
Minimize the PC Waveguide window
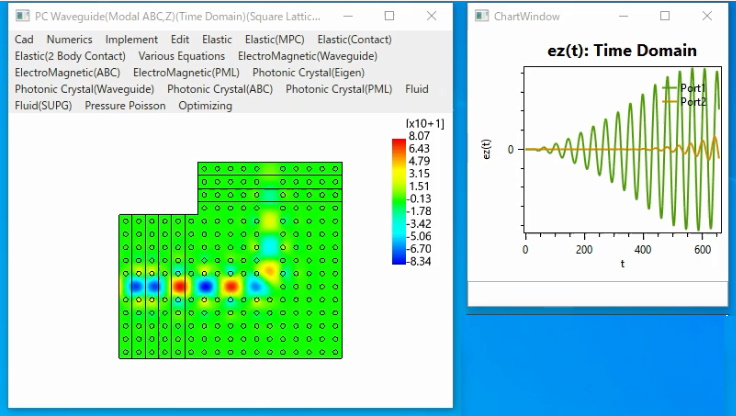point(348,16)
